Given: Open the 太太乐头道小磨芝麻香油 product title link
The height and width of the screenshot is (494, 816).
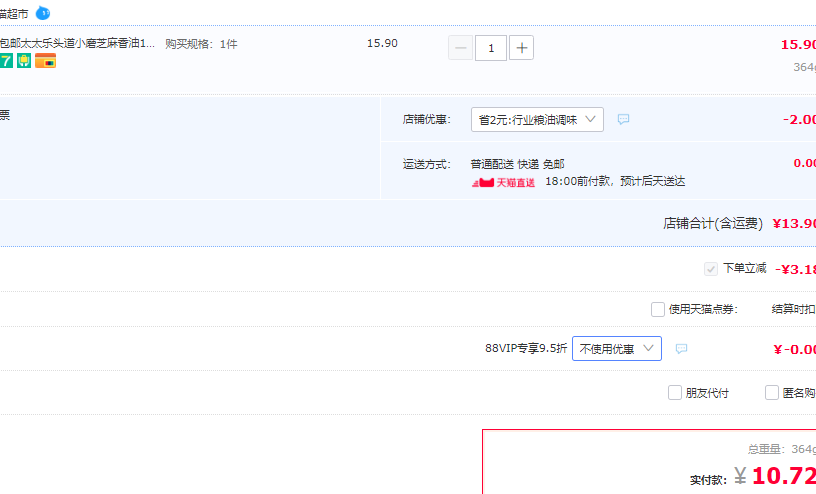Looking at the screenshot, I should [x=77, y=43].
